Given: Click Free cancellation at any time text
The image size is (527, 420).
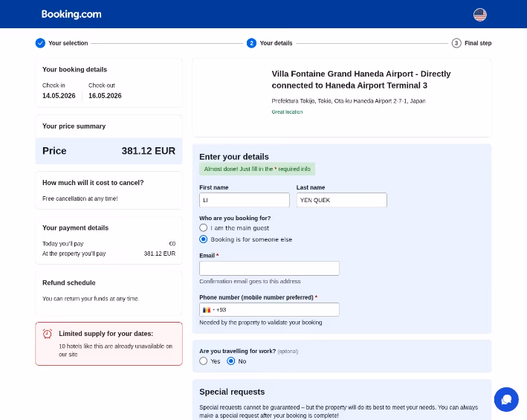Looking at the screenshot, I should pos(80,198).
